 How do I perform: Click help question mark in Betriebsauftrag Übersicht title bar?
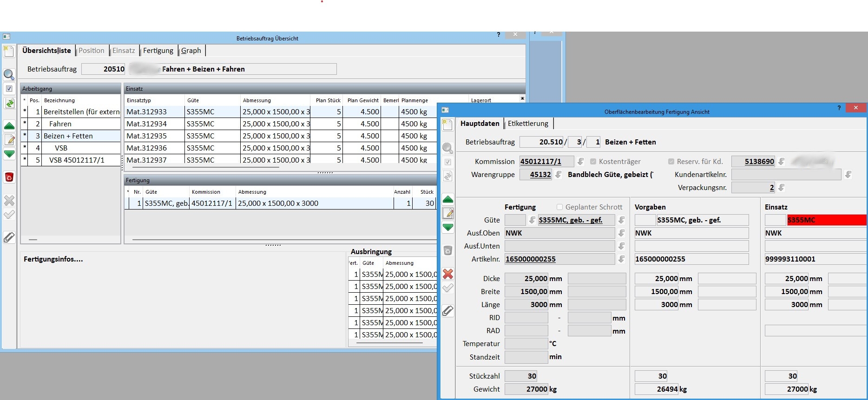(x=499, y=34)
